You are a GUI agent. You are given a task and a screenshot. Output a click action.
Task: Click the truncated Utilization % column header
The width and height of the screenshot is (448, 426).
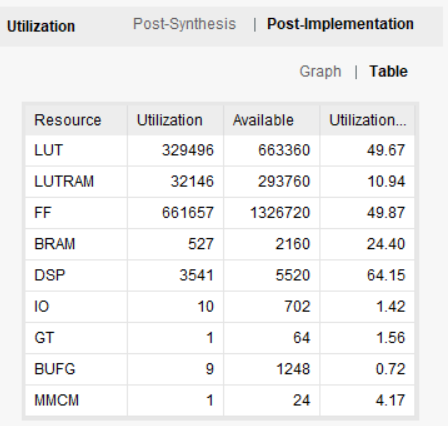pyautogui.click(x=367, y=120)
